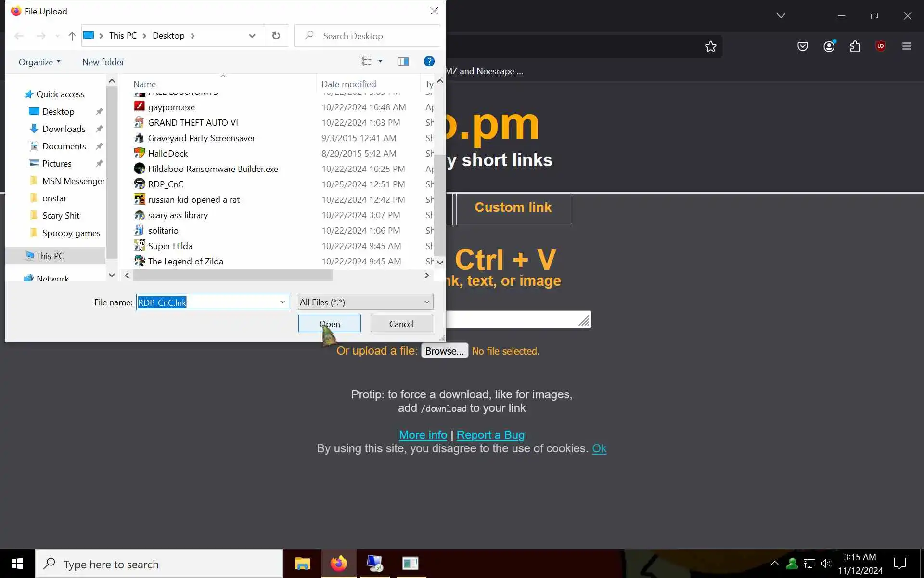Viewport: 924px width, 578px height.
Task: Toggle the preview pane icon
Action: (x=403, y=61)
